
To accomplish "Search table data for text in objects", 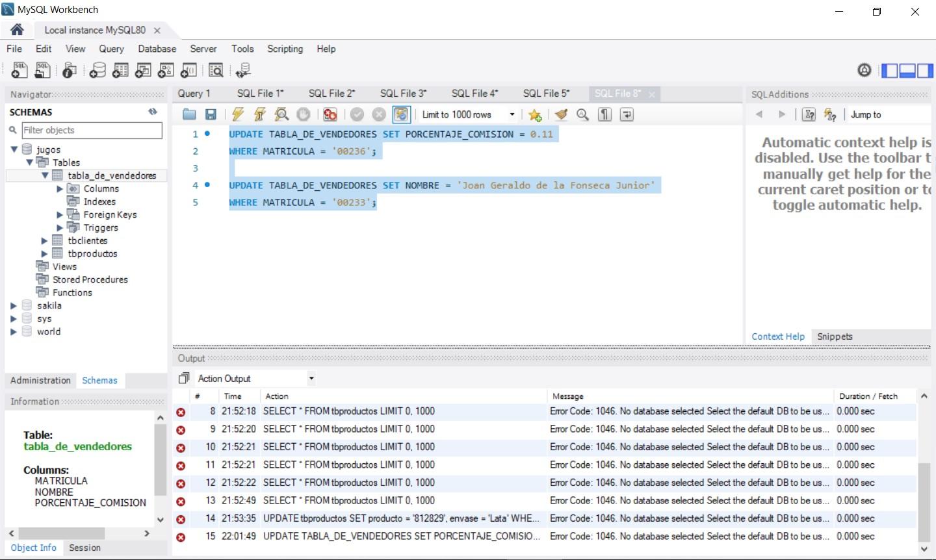I will (216, 70).
